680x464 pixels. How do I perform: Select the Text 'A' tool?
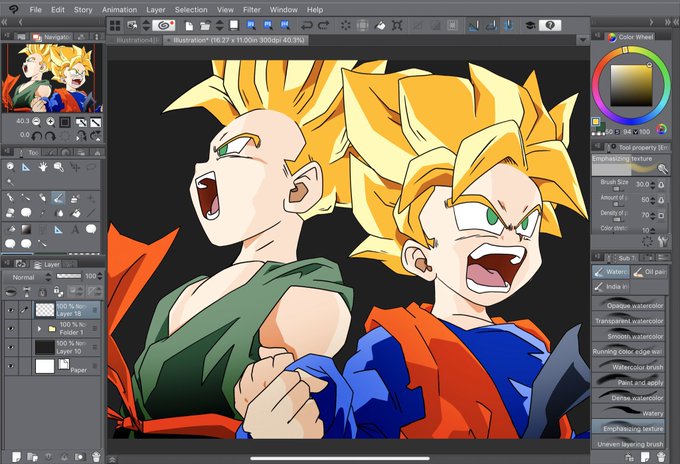75,229
